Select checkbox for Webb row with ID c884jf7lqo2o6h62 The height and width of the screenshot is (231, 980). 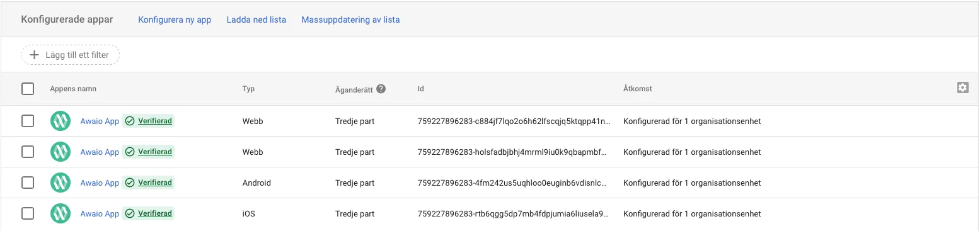point(28,121)
